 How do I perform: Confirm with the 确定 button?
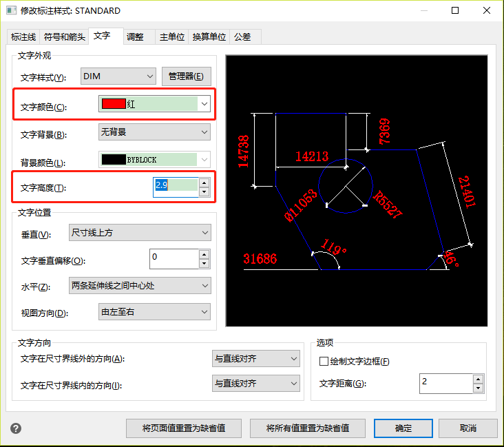[403, 428]
